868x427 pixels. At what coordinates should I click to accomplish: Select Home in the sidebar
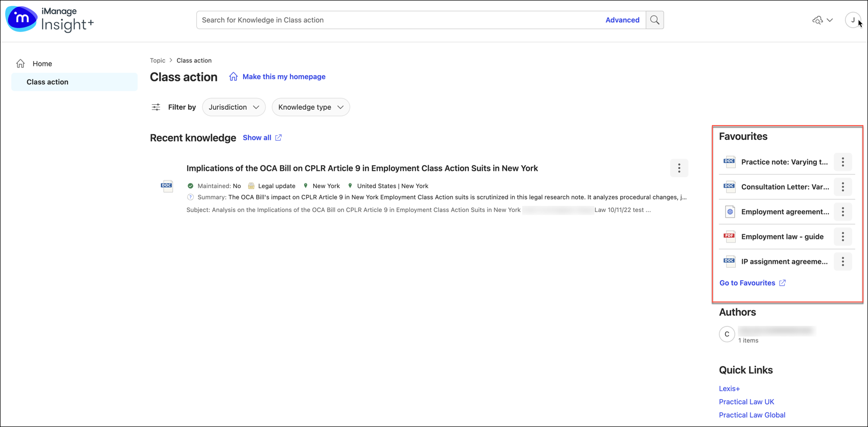74,64
